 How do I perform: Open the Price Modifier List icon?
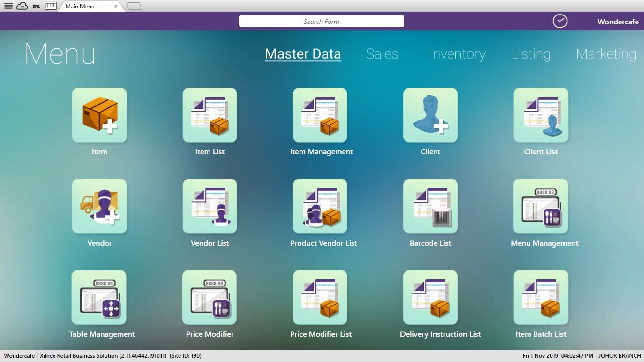click(320, 298)
